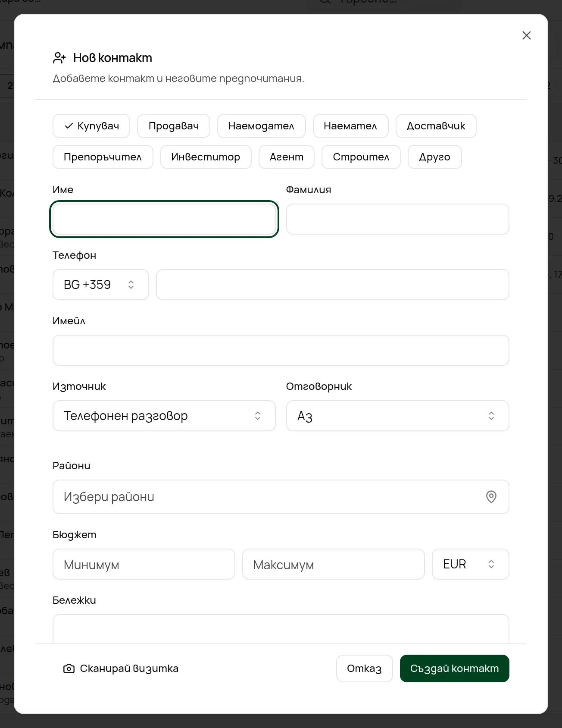This screenshot has height=728, width=562.
Task: Click the camera icon beside Сканирай визитка
Action: pos(69,668)
